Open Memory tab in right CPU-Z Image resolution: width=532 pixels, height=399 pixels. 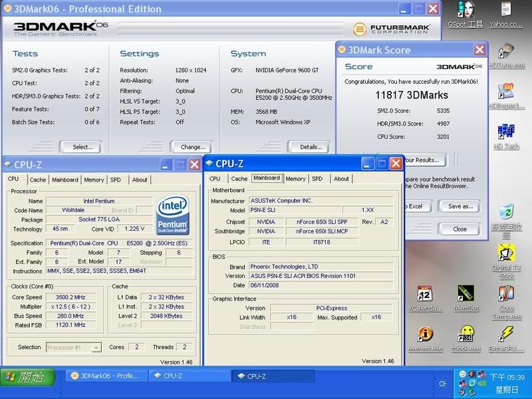295,179
